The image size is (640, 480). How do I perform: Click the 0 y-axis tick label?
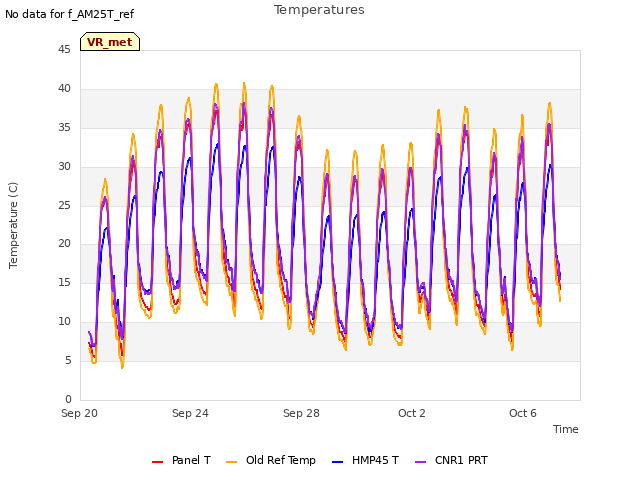click(x=68, y=399)
